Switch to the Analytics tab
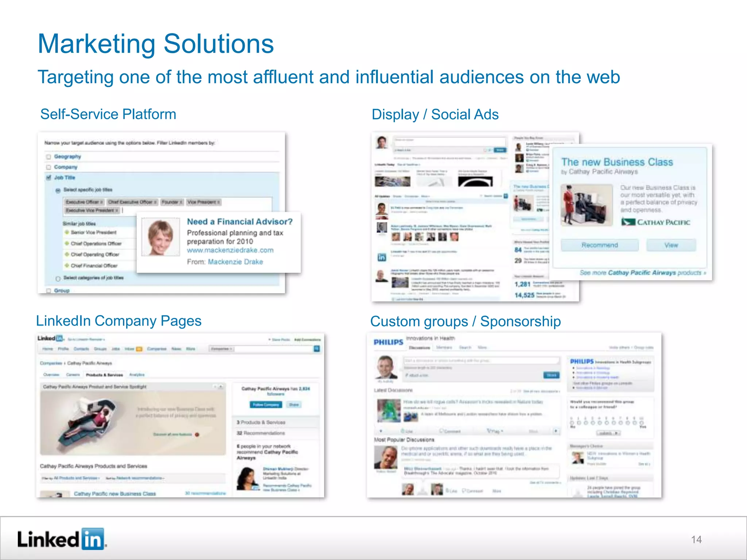The width and height of the screenshot is (747, 560). coord(137,374)
